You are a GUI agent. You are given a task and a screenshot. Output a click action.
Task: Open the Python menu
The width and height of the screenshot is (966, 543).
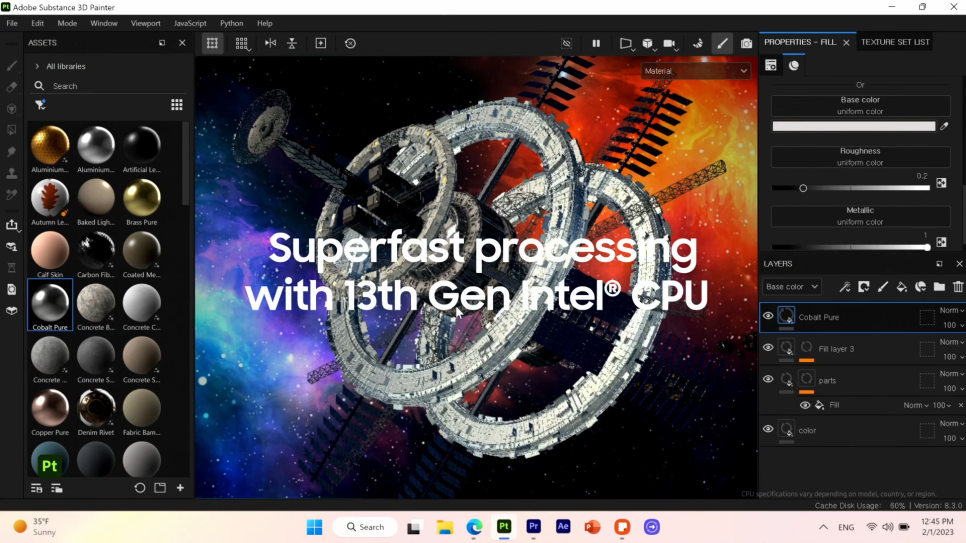pyautogui.click(x=232, y=23)
